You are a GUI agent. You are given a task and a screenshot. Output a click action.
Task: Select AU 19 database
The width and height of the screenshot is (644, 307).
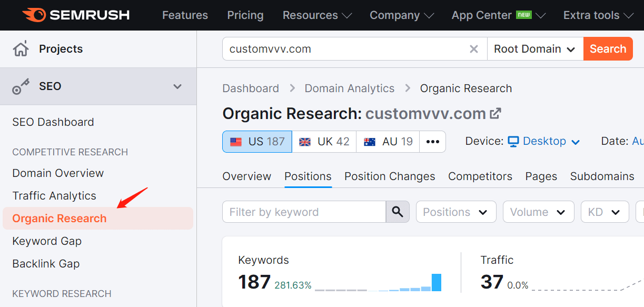point(388,142)
